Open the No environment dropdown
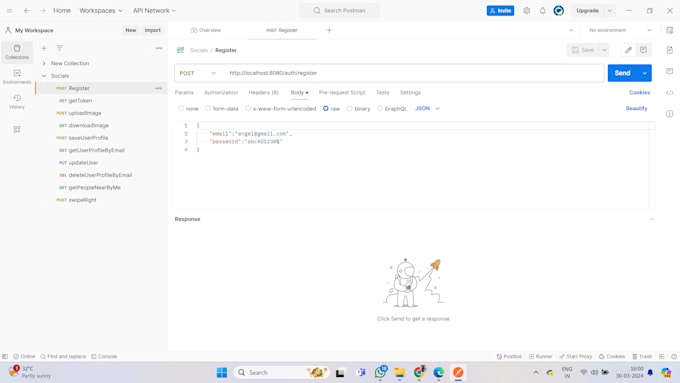Viewport: 680px width, 383px height. (620, 30)
